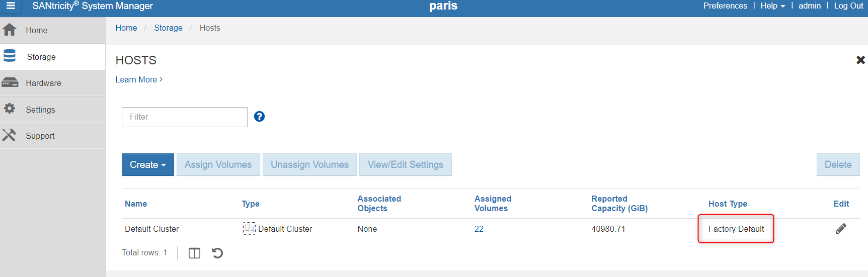Open the Help dropdown menu
Screen dimensions: 868x277
click(x=772, y=6)
